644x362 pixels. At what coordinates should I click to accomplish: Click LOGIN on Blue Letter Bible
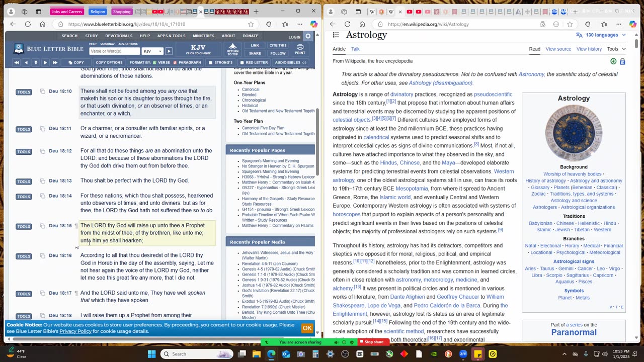(x=294, y=37)
